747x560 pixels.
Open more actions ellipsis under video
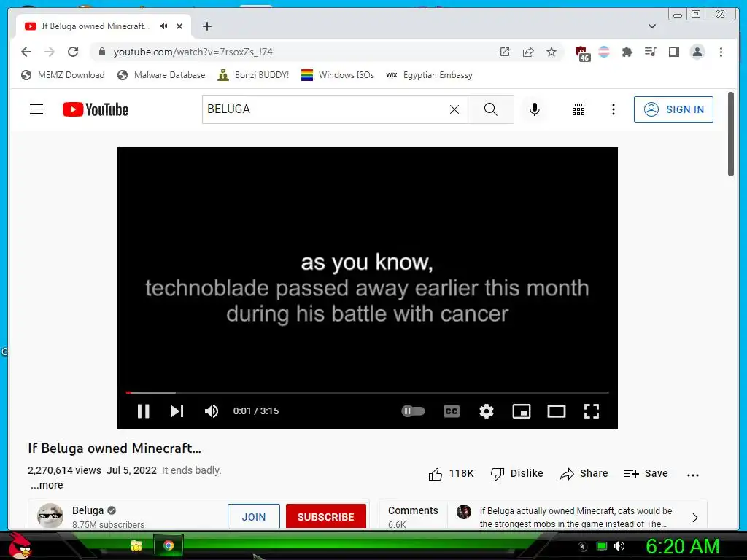pyautogui.click(x=693, y=475)
